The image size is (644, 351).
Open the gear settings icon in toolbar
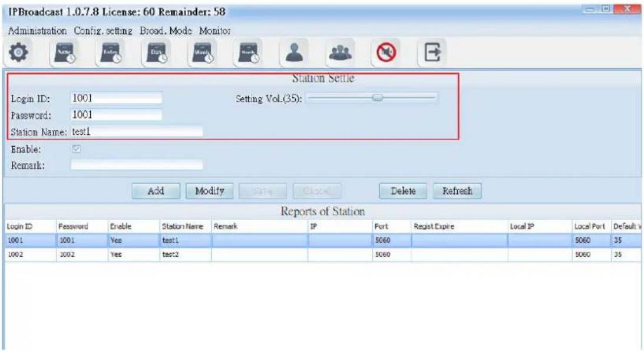pyautogui.click(x=19, y=52)
